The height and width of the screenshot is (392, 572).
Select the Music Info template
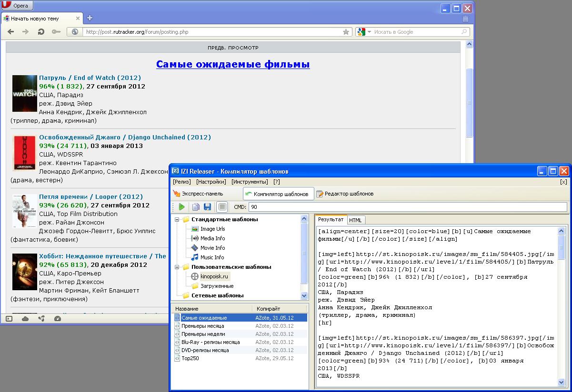click(212, 257)
